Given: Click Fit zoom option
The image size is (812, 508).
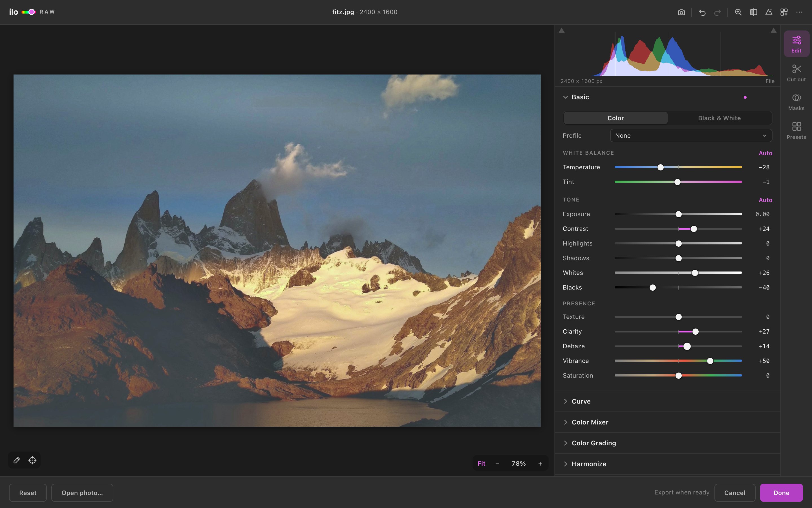Looking at the screenshot, I should pos(482,464).
